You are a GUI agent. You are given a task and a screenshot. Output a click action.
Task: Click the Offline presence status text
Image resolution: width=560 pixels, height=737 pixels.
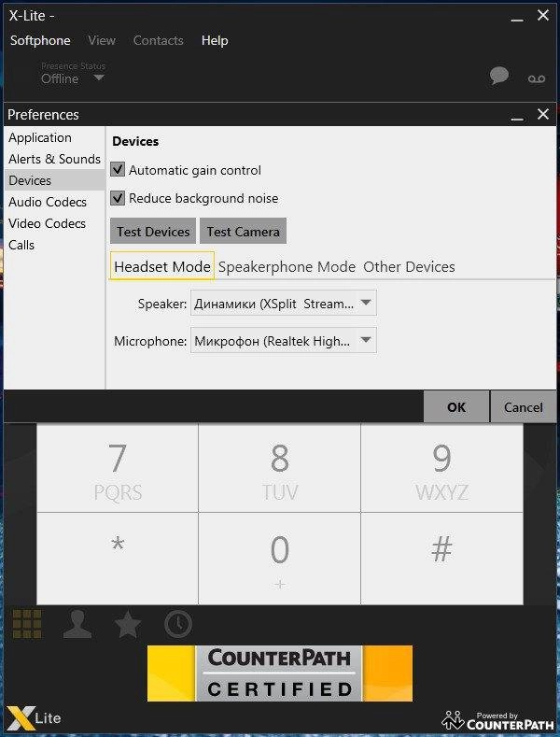coord(60,79)
